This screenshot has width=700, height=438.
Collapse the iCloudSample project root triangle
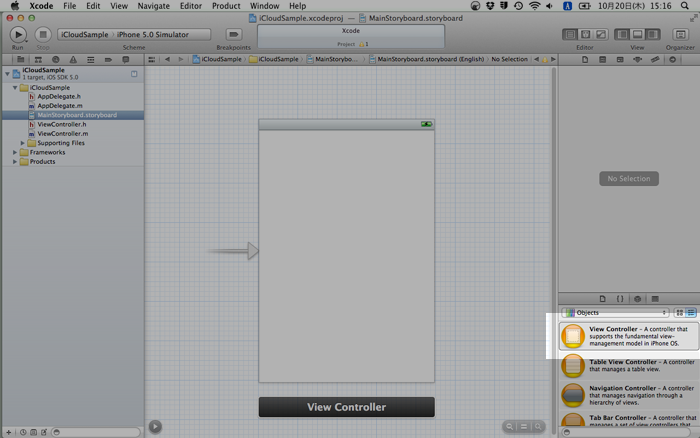pyautogui.click(x=7, y=74)
